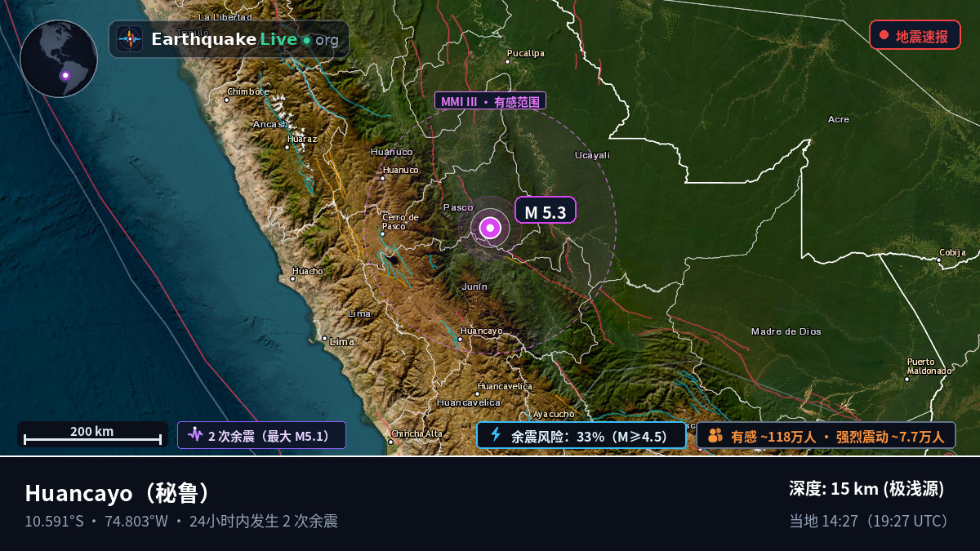Image resolution: width=980 pixels, height=551 pixels.
Task: Click the 深度: 15 km depth text
Action: pos(866,489)
